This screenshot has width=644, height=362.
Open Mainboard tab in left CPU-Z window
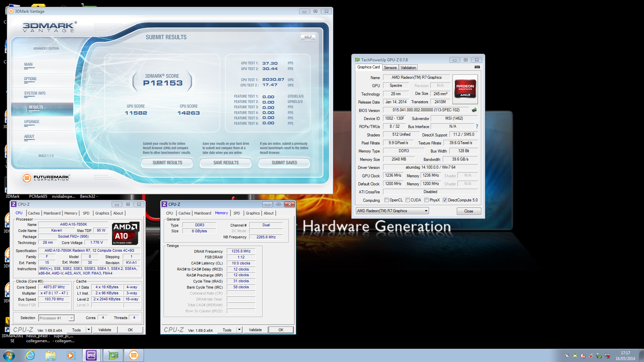point(52,213)
